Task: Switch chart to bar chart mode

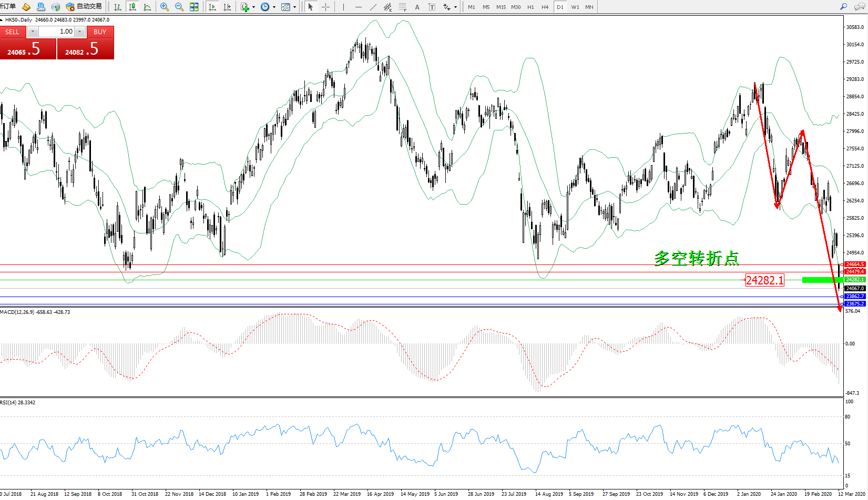Action: tap(118, 7)
